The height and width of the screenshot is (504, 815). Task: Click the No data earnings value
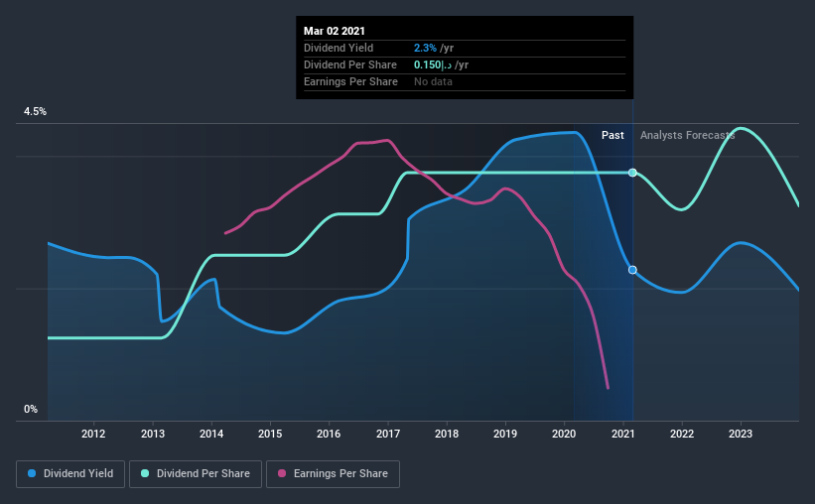coord(433,81)
